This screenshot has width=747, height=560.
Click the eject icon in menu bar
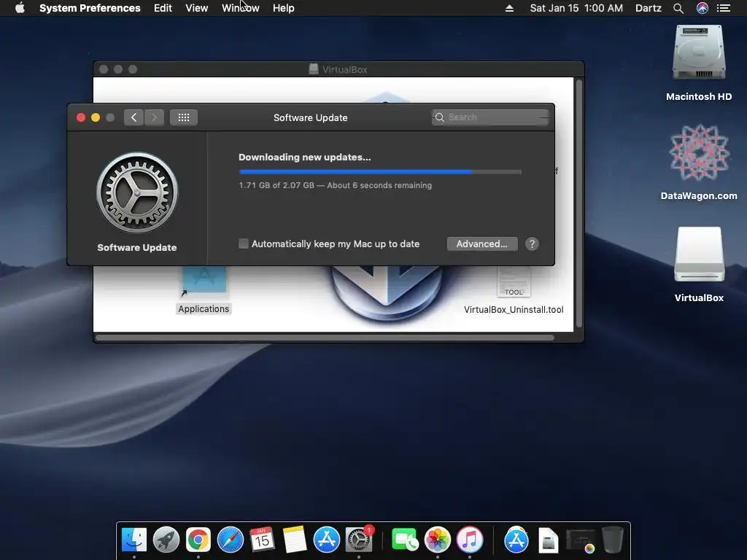(509, 8)
